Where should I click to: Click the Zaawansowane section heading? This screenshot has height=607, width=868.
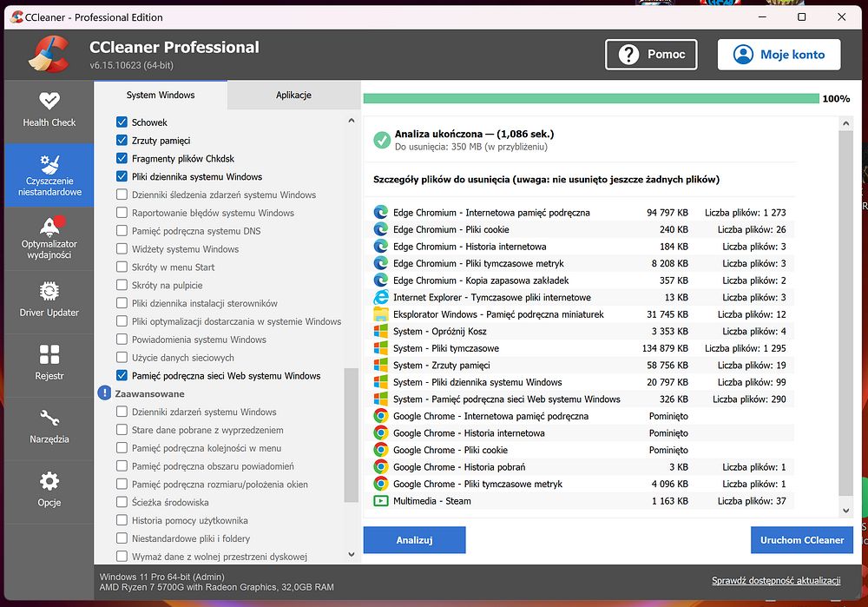click(149, 393)
